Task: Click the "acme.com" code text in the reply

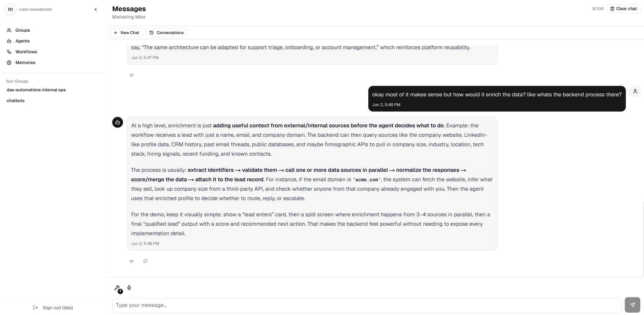Action: tap(367, 180)
